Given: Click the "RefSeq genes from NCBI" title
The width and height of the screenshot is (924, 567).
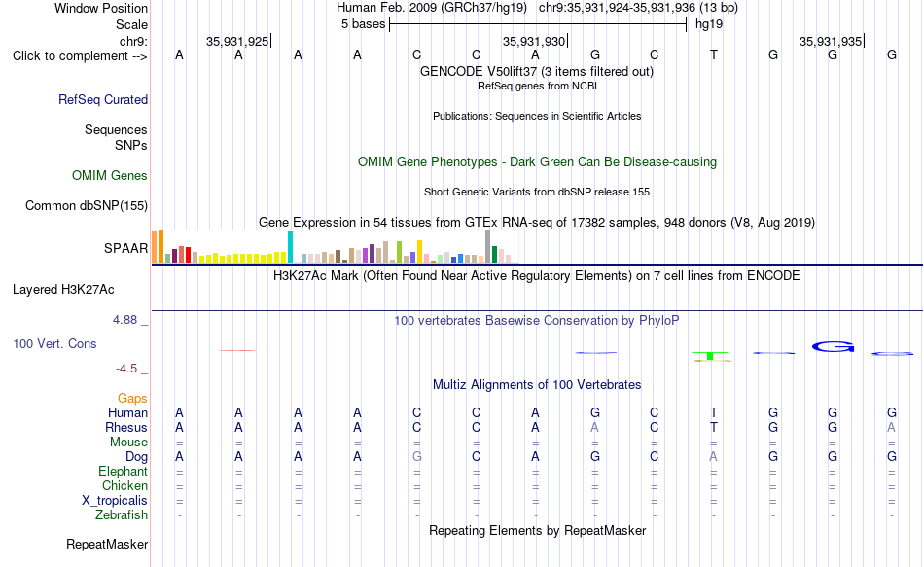Looking at the screenshot, I should (537, 86).
